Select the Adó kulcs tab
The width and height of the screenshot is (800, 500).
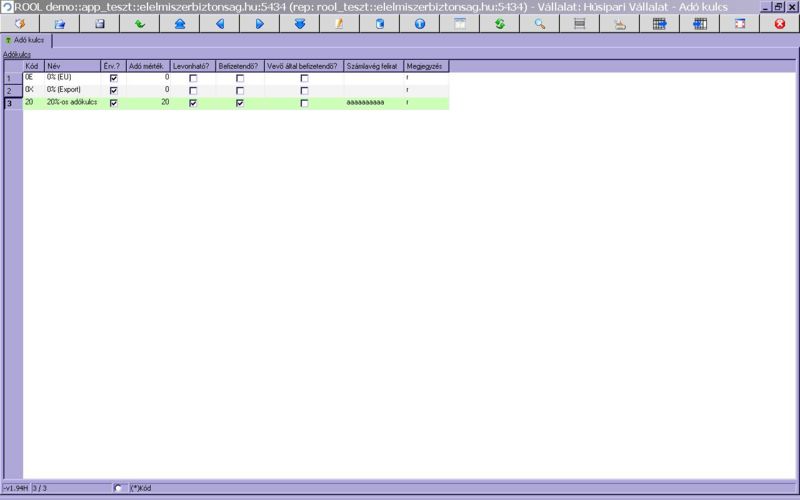click(x=26, y=41)
